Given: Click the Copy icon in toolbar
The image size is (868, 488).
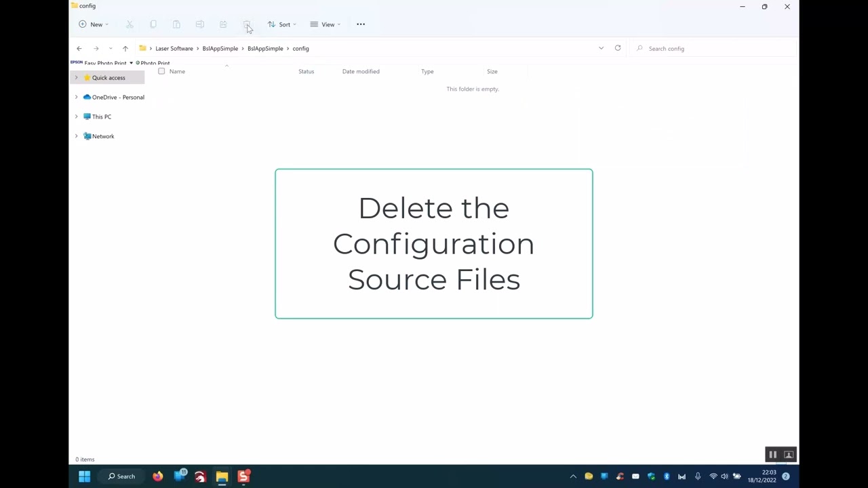Looking at the screenshot, I should point(153,24).
